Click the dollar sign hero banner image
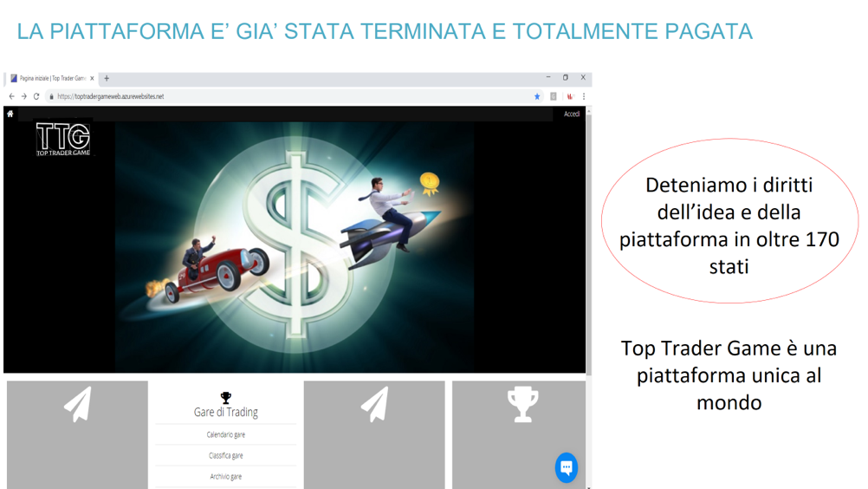 295,247
